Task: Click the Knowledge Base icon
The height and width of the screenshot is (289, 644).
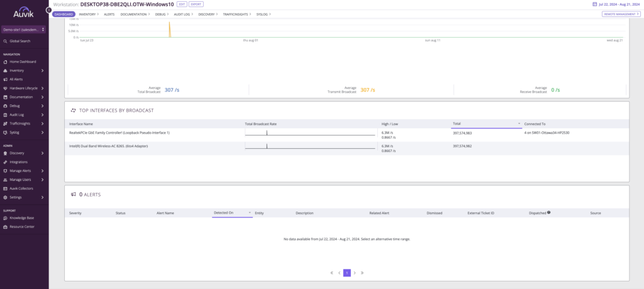Action: coord(5,218)
